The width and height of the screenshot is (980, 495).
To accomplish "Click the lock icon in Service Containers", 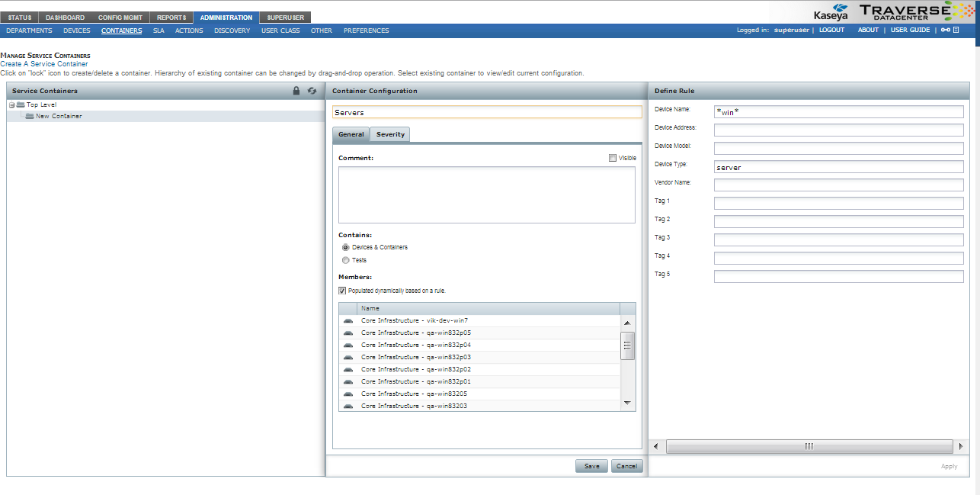I will point(296,91).
